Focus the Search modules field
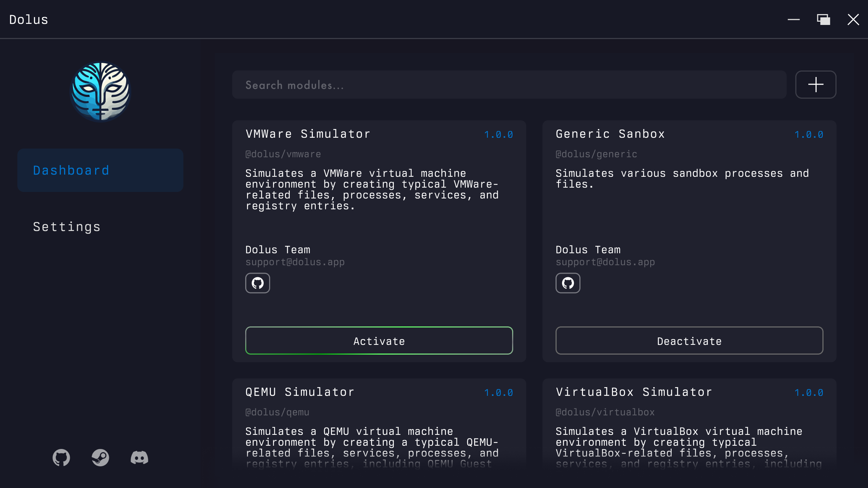This screenshot has width=868, height=488. pyautogui.click(x=509, y=85)
